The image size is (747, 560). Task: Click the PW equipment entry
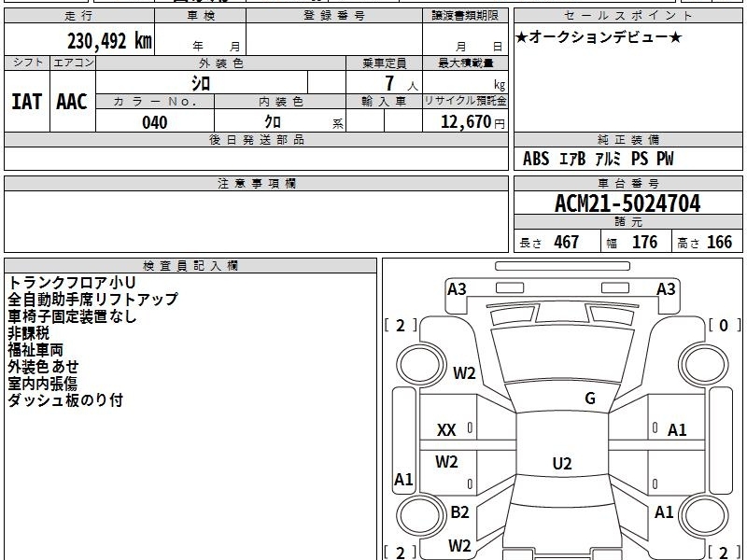[665, 159]
